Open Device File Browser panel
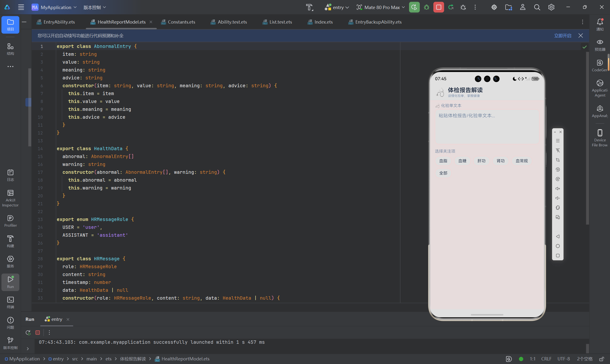The image size is (610, 364). point(600,138)
